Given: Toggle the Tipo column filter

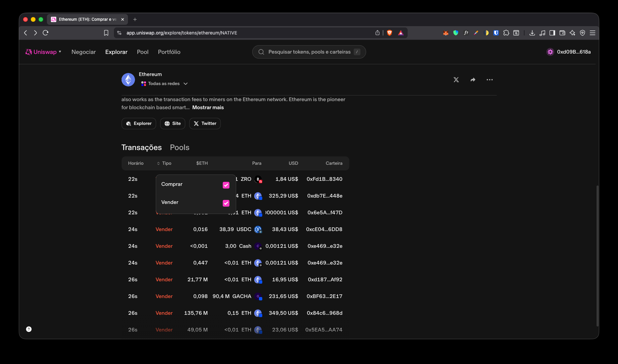Looking at the screenshot, I should tap(164, 163).
